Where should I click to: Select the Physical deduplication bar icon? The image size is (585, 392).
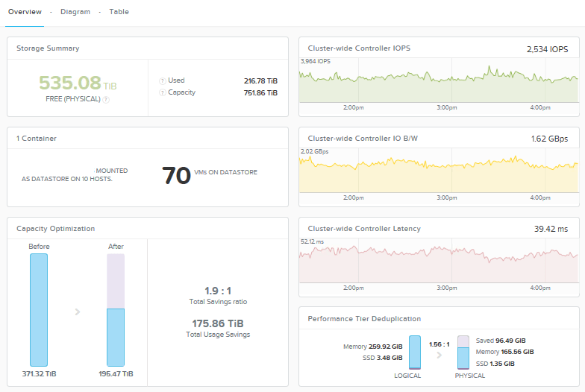463,352
